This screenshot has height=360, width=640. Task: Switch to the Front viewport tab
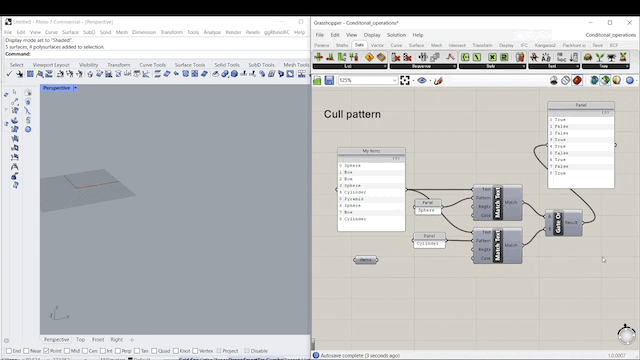[x=98, y=340]
